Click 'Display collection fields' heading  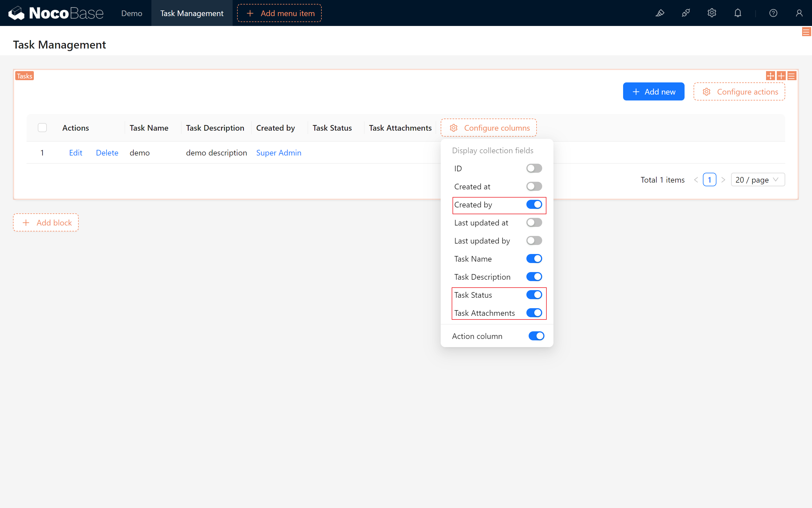(493, 150)
